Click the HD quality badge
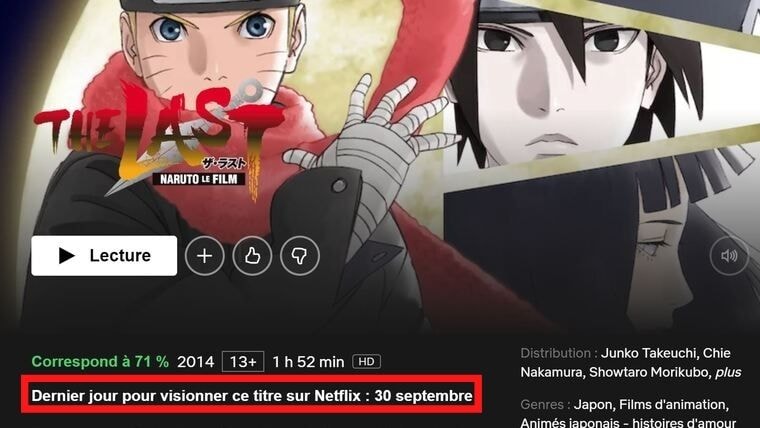Viewport: 760px width, 428px height. [x=366, y=362]
